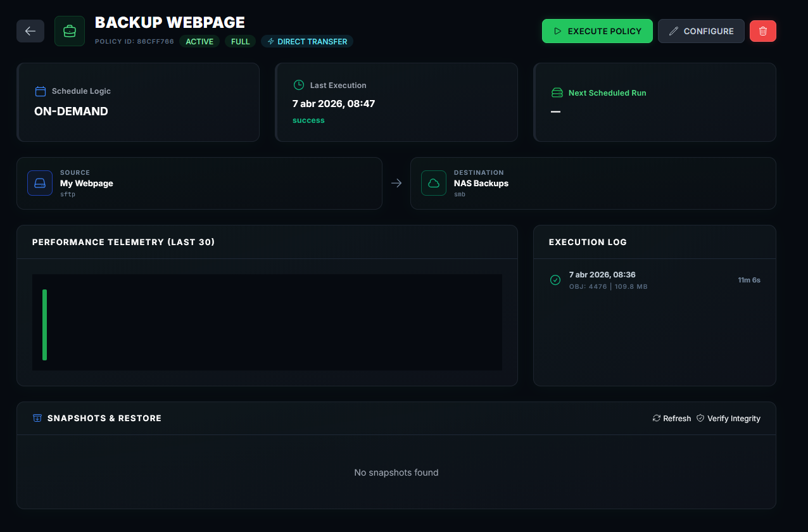
Task: Click the 11m 6s duration value
Action: click(x=749, y=280)
